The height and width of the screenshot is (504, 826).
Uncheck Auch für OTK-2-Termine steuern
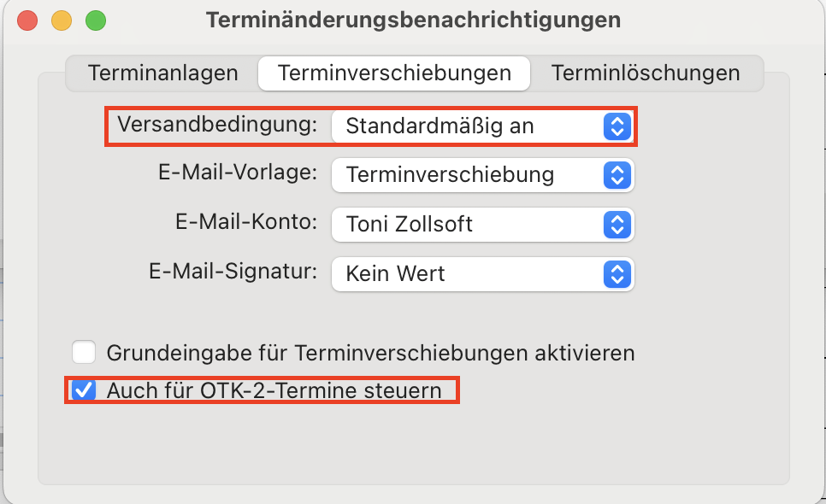click(84, 390)
